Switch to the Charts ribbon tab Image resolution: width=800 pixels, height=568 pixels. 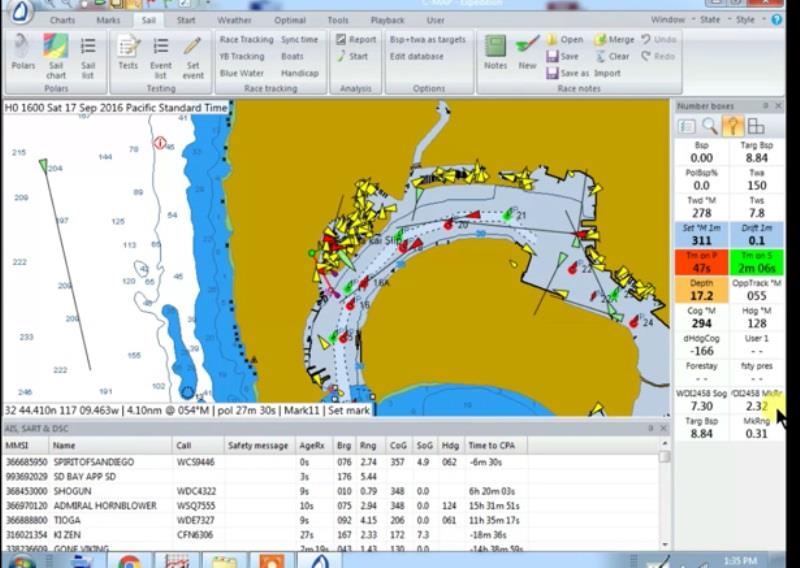(x=63, y=20)
